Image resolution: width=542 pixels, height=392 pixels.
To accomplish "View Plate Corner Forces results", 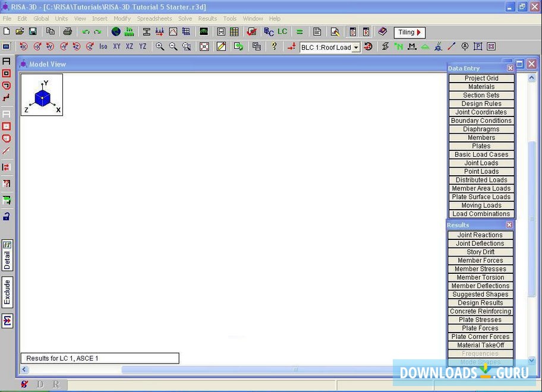I will [480, 336].
